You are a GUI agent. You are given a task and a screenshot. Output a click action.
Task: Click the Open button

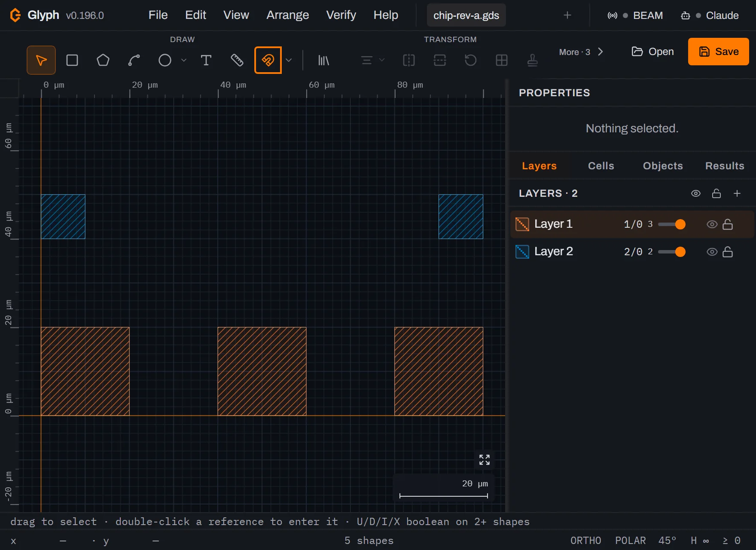[652, 52]
